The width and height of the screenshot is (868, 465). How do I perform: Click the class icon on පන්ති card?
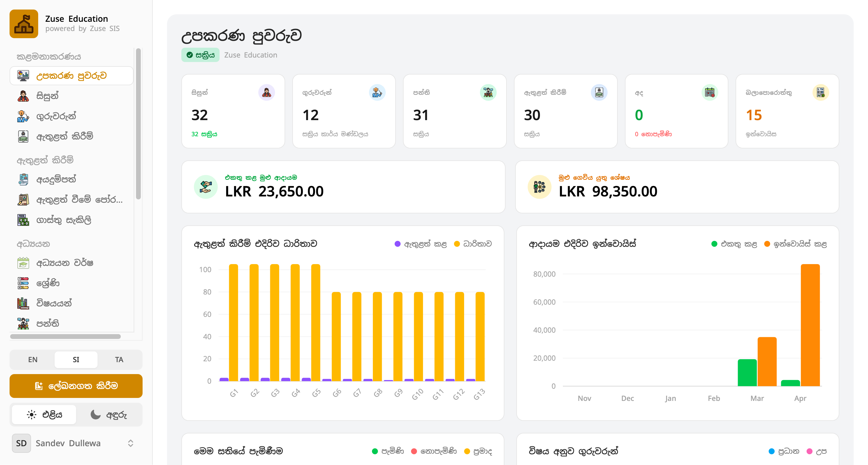click(x=488, y=92)
